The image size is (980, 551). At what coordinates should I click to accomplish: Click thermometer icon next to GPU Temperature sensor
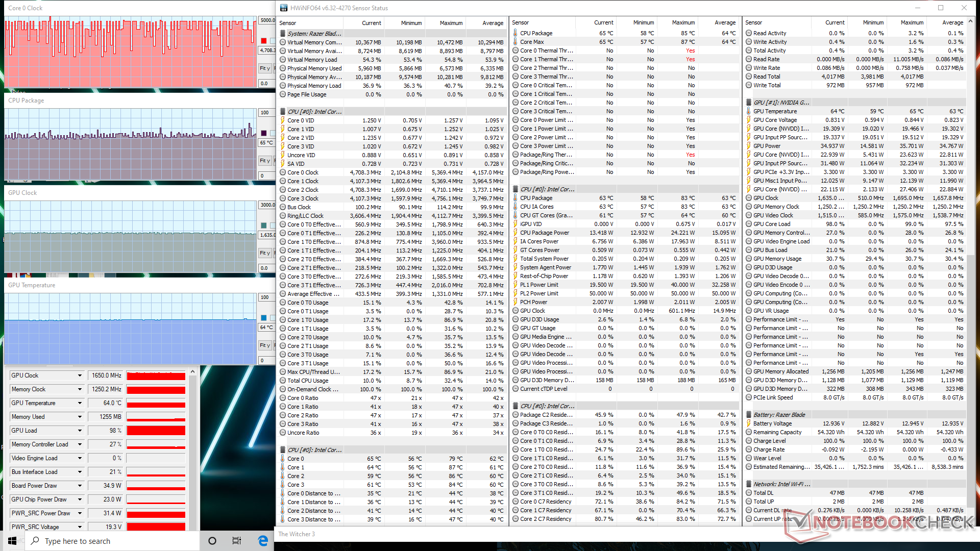[749, 111]
